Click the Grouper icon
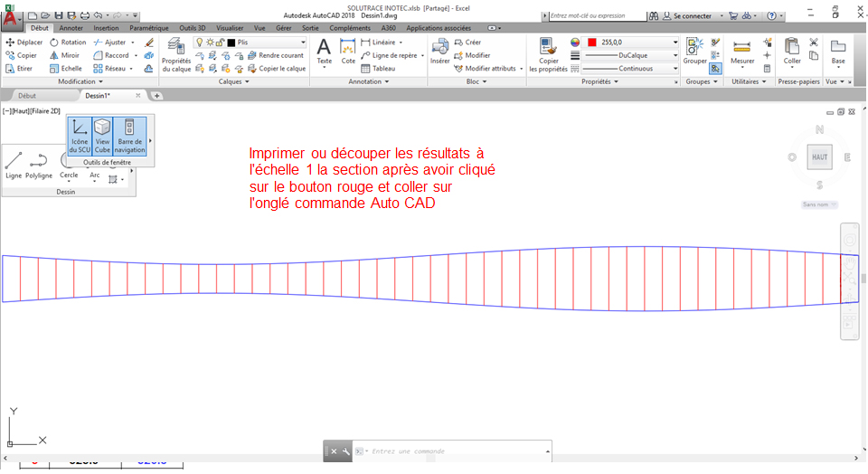Viewport: 868px width, 474px height. click(694, 51)
